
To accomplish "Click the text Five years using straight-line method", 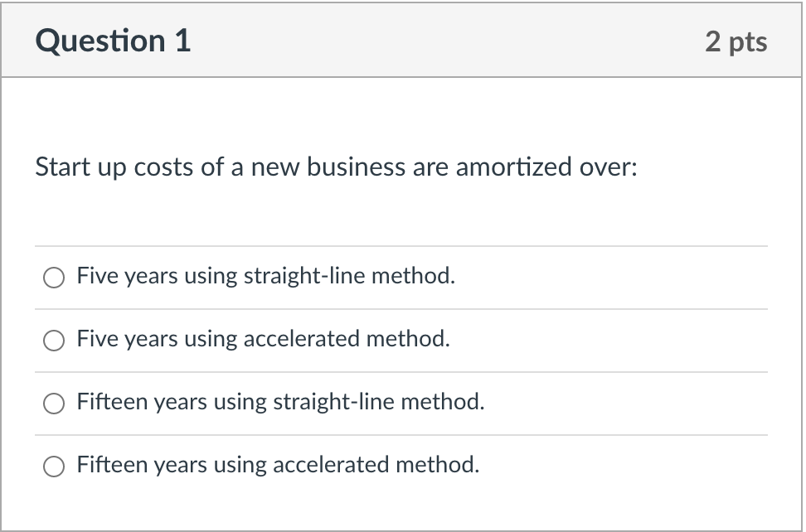I will [x=265, y=276].
